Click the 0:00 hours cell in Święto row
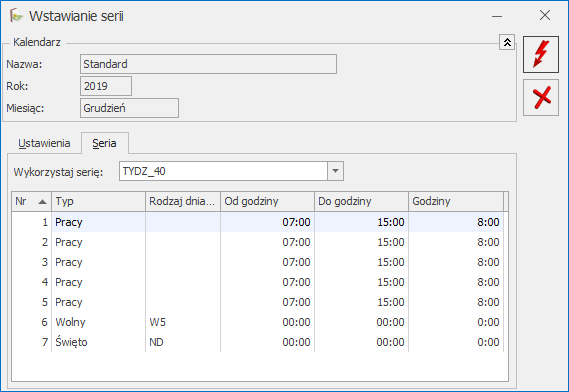Image resolution: width=569 pixels, height=392 pixels. [x=456, y=342]
